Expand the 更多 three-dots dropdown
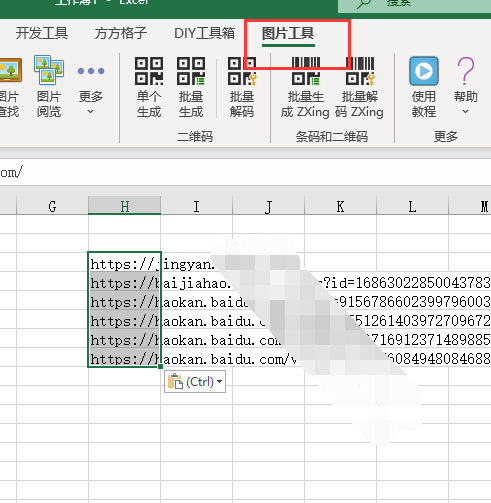Image resolution: width=491 pixels, height=503 pixels. tap(91, 87)
